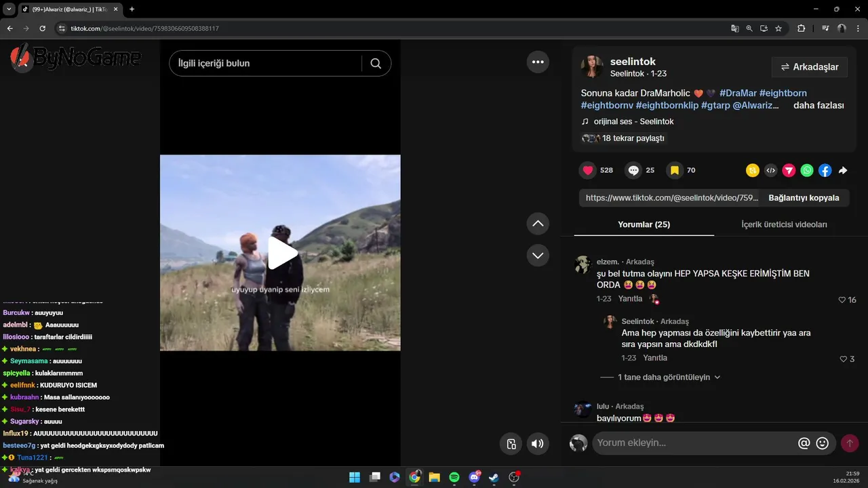868x488 pixels.
Task: Open Steam from taskbar
Action: pos(494,477)
